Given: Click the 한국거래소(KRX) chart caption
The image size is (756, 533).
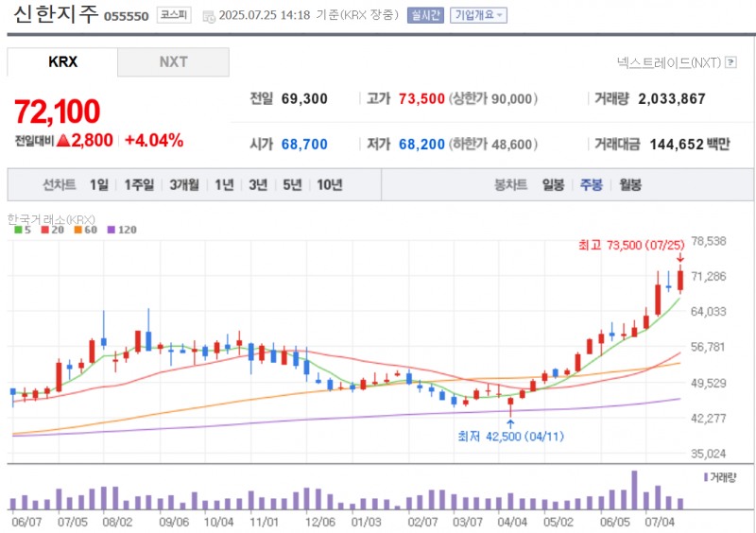Looking at the screenshot, I should pos(51,219).
